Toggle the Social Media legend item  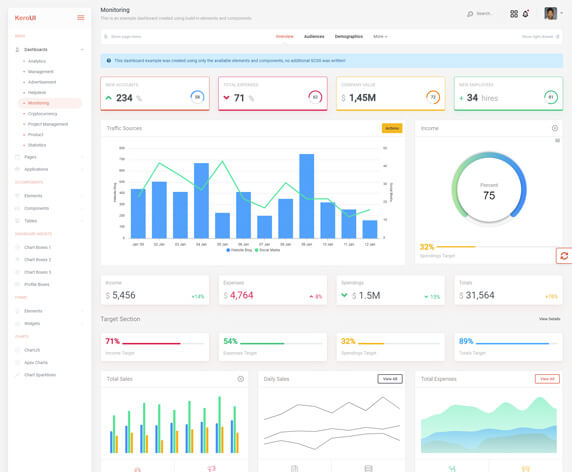pyautogui.click(x=267, y=250)
